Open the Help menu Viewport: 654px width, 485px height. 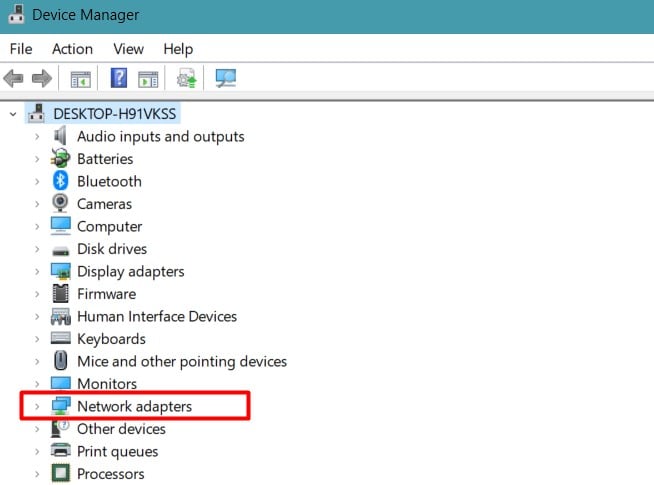(x=178, y=49)
